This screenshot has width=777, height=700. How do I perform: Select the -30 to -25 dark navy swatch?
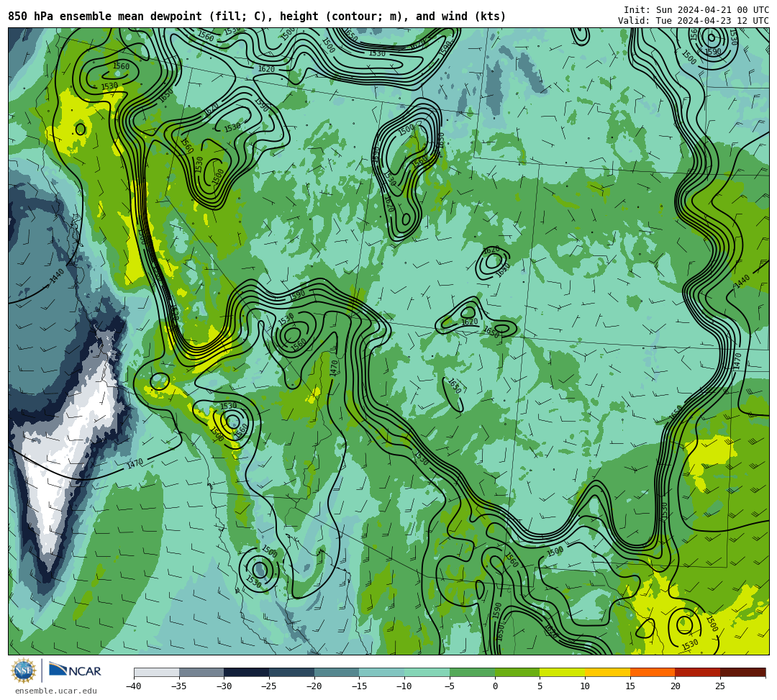tap(247, 672)
